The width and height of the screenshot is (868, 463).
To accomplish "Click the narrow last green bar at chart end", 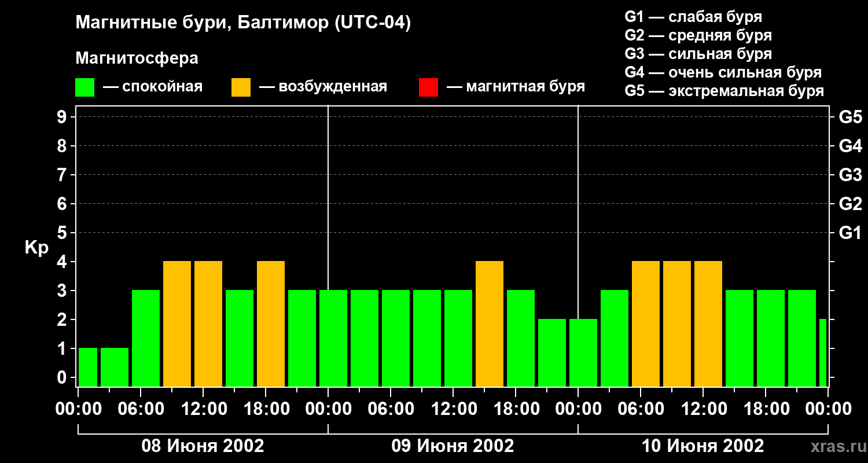I will click(823, 353).
